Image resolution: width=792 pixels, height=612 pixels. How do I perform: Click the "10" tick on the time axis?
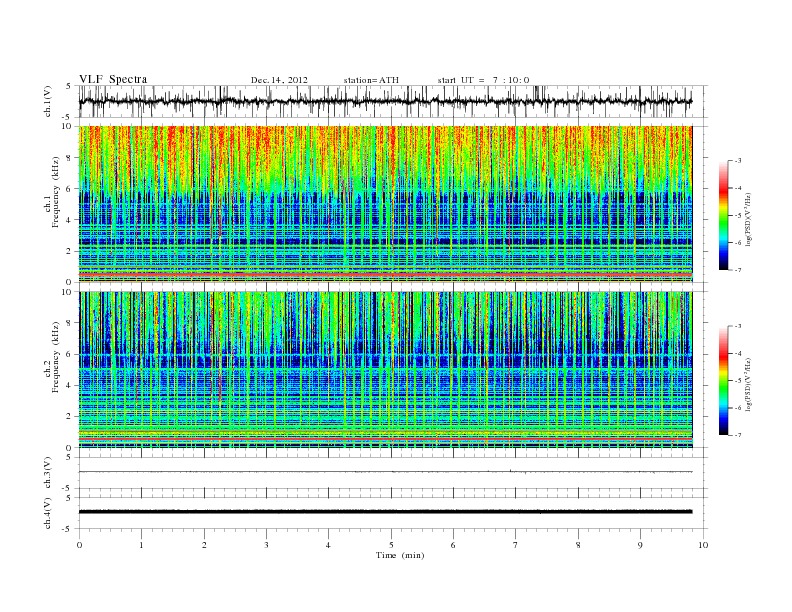703,545
